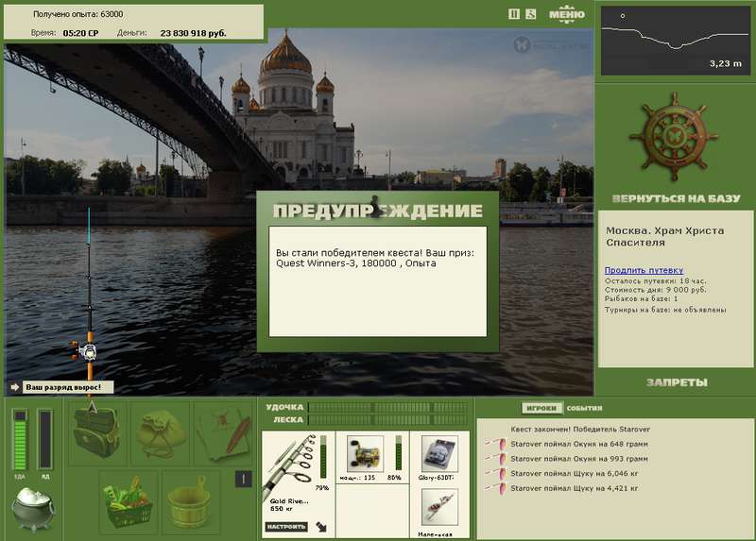Click the ship's wheel icon
756x541 pixels.
[674, 137]
